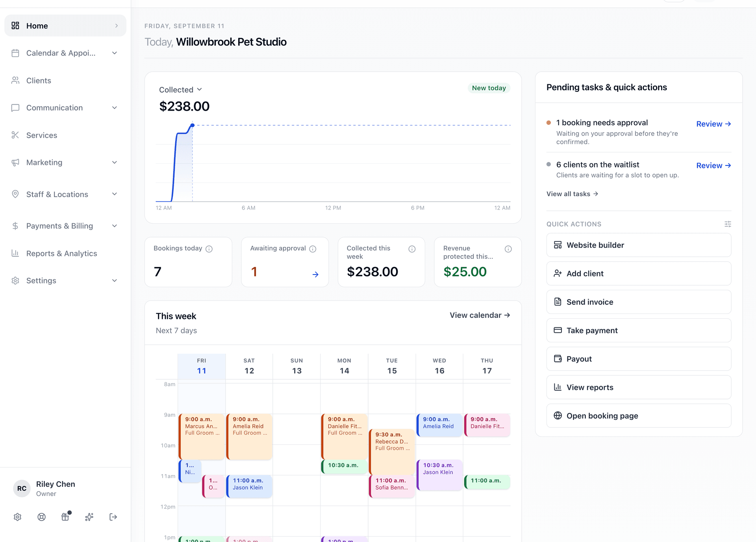Open the gift icon with notification dot
Image resolution: width=756 pixels, height=542 pixels.
coord(65,517)
